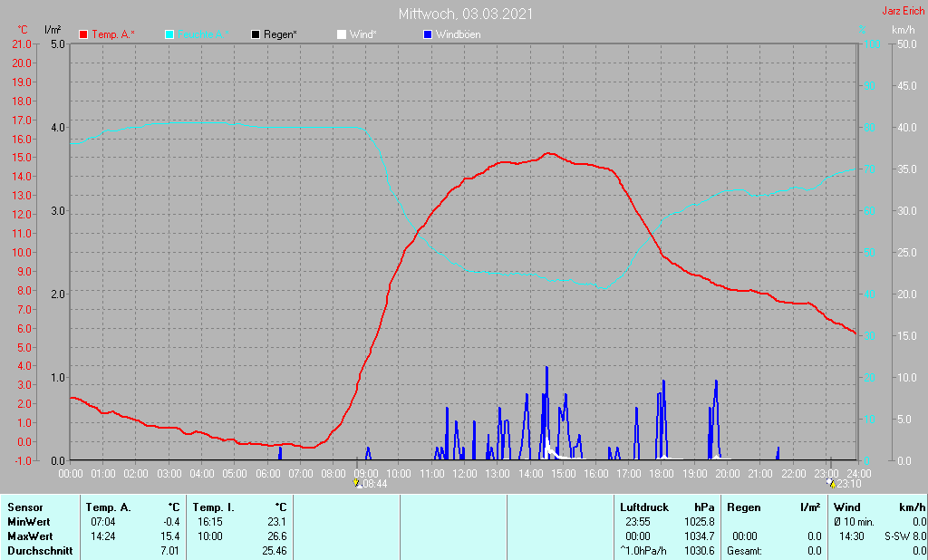The height and width of the screenshot is (560, 928).
Task: Click the sunrise marker icon at 08:44
Action: [358, 484]
